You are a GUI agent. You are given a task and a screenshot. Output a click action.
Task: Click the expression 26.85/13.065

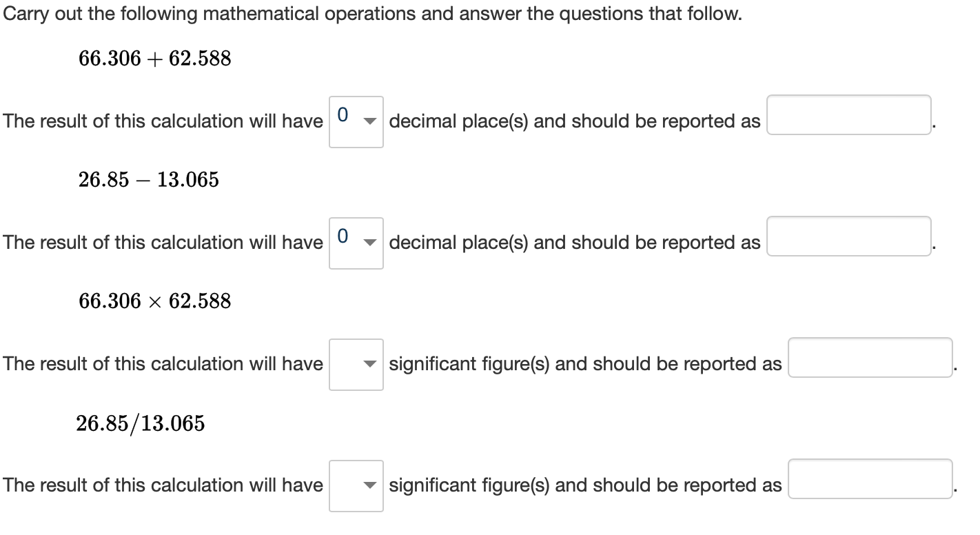point(141,423)
